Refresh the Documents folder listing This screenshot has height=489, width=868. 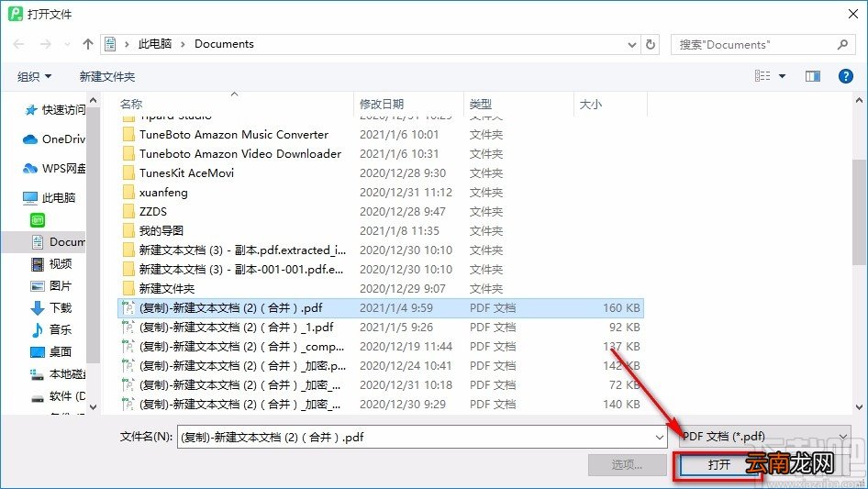click(651, 44)
